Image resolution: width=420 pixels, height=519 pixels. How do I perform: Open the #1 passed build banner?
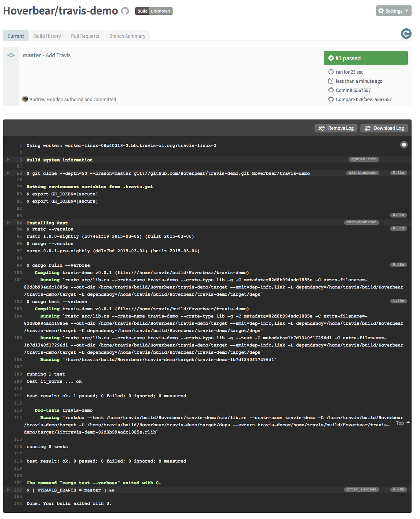tap(365, 58)
